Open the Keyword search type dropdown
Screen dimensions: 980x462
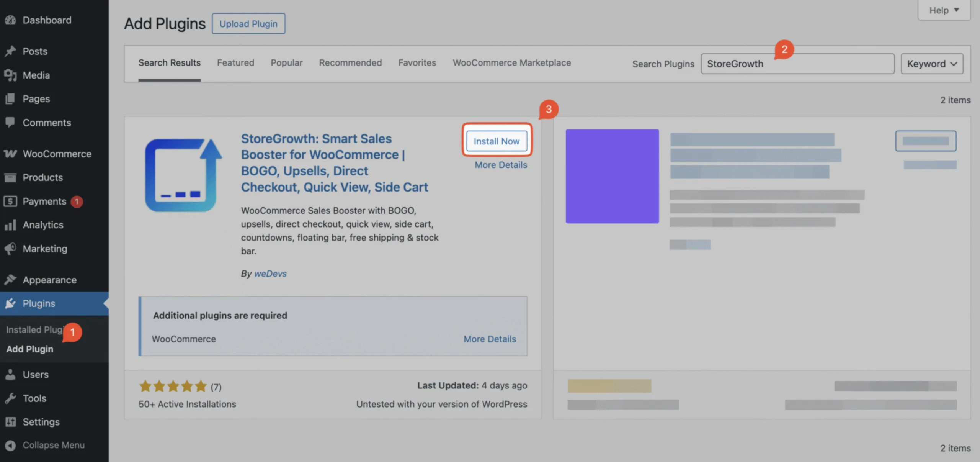click(x=932, y=64)
